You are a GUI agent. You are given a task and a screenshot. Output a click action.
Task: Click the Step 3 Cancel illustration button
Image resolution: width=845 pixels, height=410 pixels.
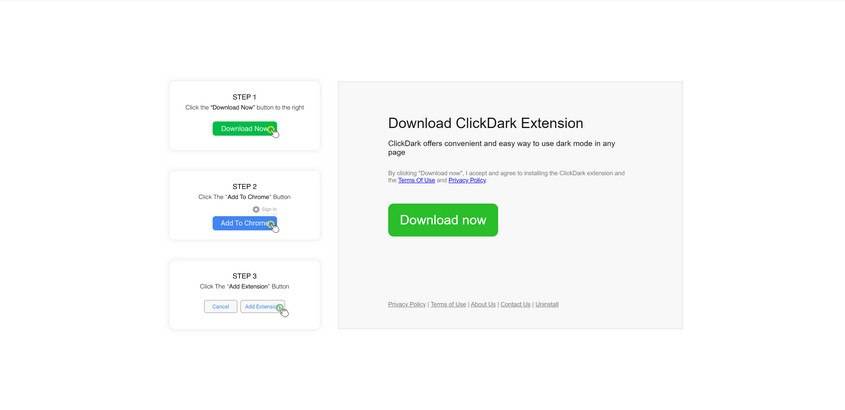click(220, 307)
